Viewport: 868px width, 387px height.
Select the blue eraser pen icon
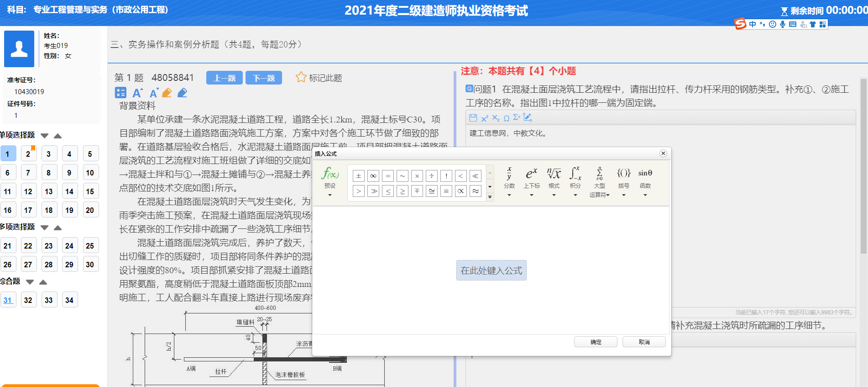tap(182, 93)
